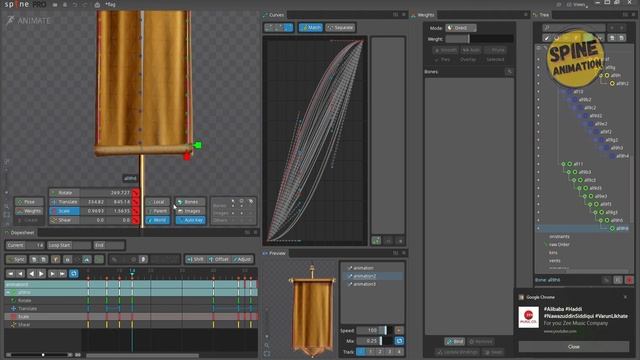Click the dopesheet horizontal scrollbar
The image size is (640, 360).
click(x=142, y=355)
